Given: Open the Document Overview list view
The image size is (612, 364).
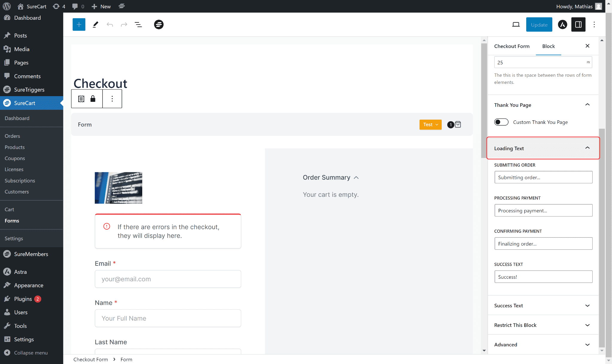Looking at the screenshot, I should click(138, 24).
